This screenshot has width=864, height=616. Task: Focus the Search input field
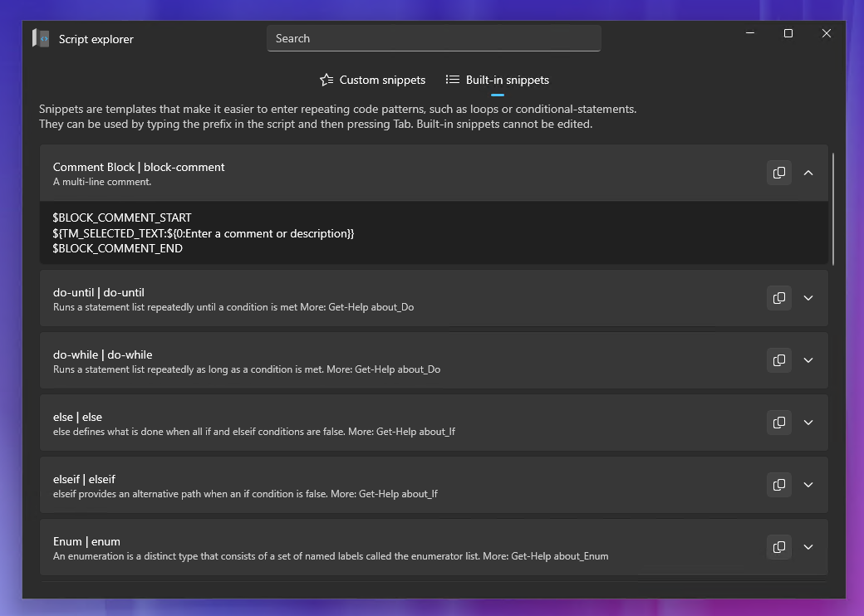pyautogui.click(x=434, y=38)
